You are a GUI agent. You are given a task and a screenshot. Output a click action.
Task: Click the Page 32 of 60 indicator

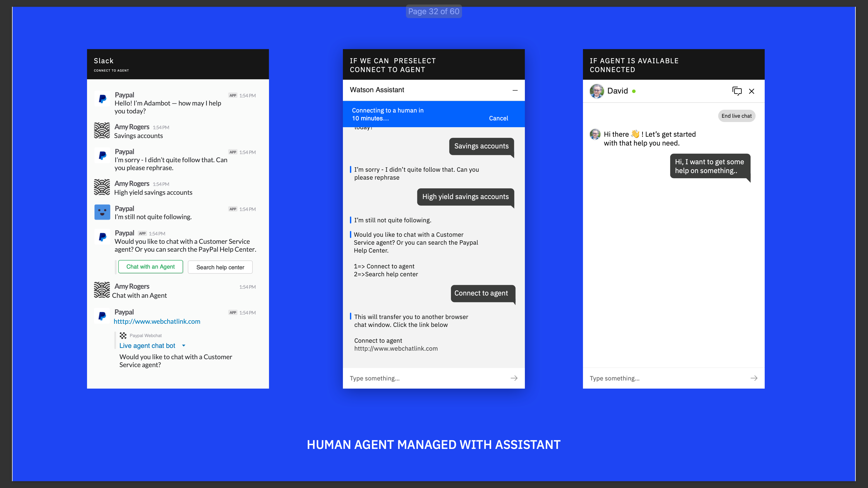[x=434, y=12]
